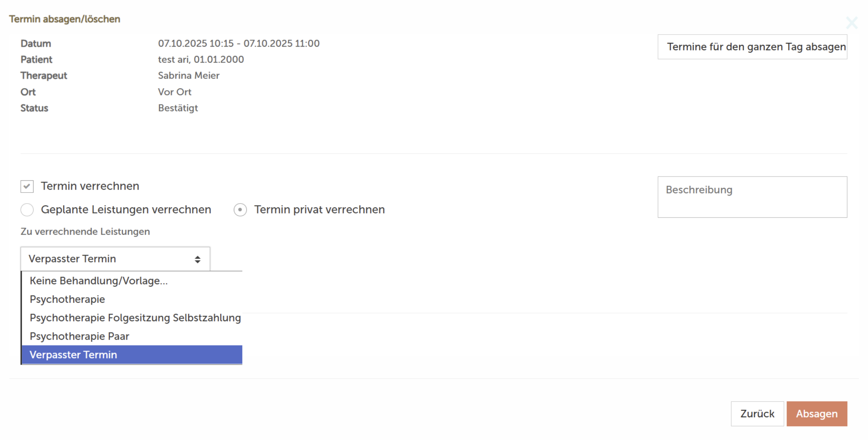Pick the plain Psychotherapie list option
The image size is (868, 440).
click(67, 299)
